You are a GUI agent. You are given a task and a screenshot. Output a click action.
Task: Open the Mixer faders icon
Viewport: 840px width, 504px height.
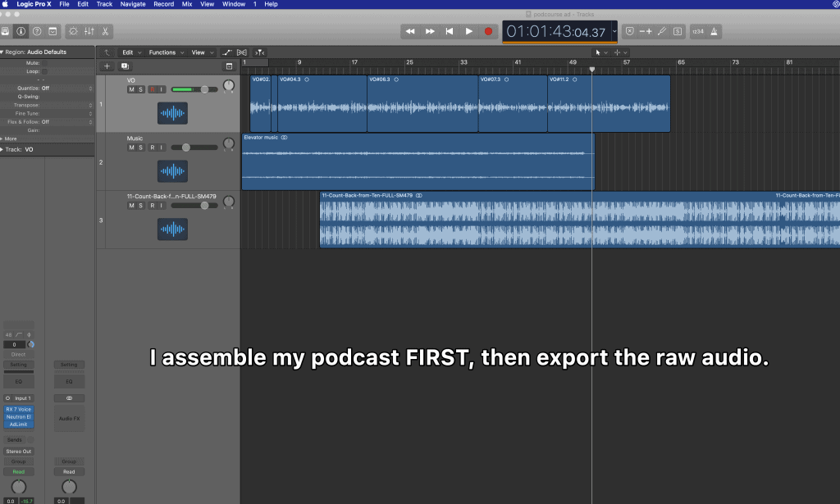(x=89, y=32)
